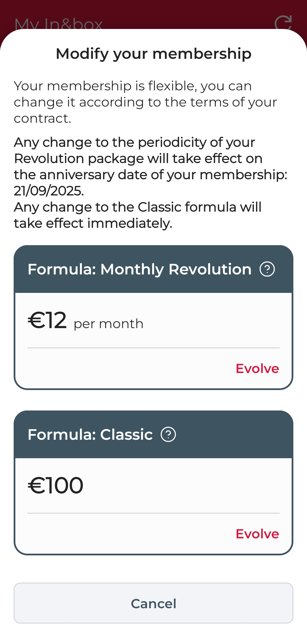The height and width of the screenshot is (644, 307).
Task: Click the "per month" label
Action: (x=109, y=324)
